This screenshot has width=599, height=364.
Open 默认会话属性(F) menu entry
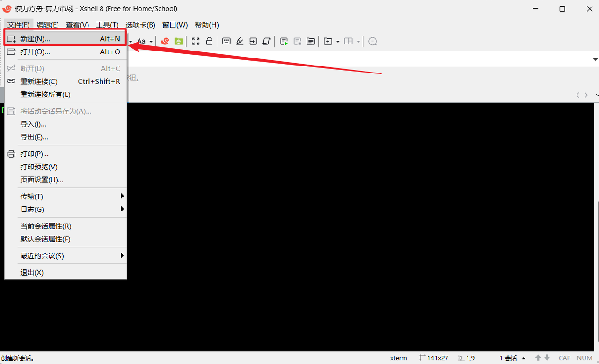click(66, 240)
